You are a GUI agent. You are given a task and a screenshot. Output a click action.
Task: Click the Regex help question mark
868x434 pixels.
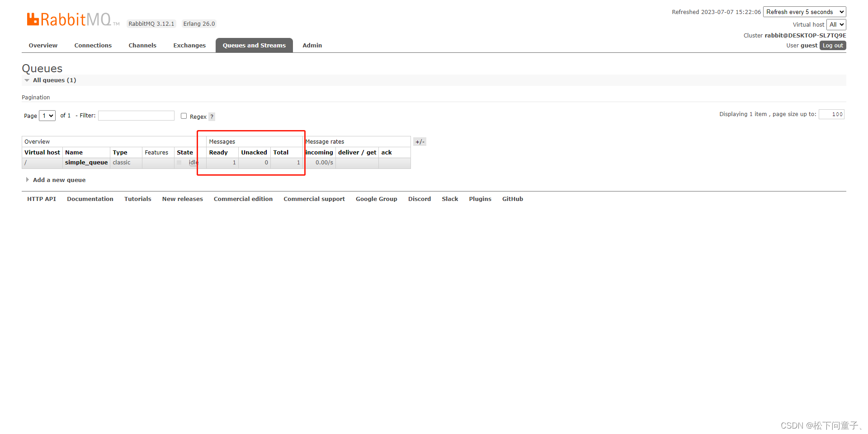pyautogui.click(x=212, y=117)
